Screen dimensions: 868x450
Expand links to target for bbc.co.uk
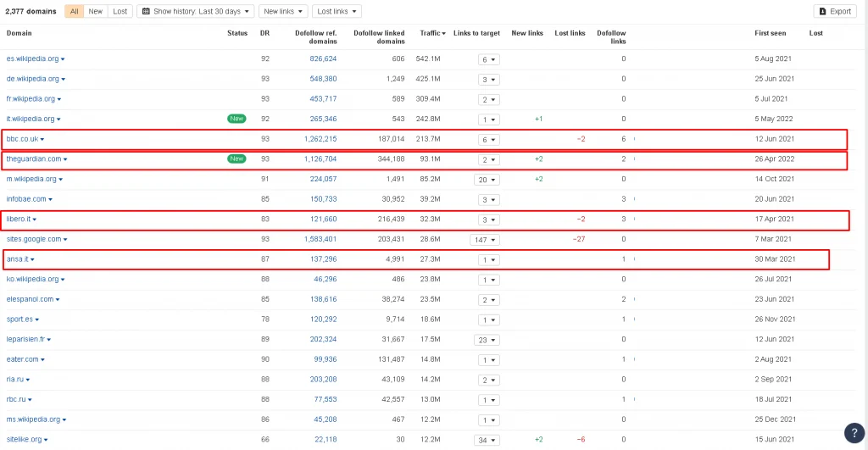pos(488,140)
